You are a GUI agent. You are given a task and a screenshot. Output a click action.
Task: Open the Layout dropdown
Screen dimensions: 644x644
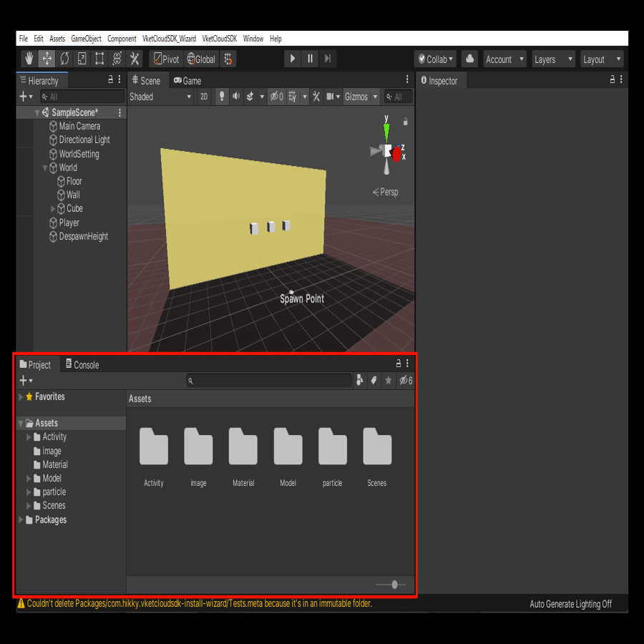[601, 58]
